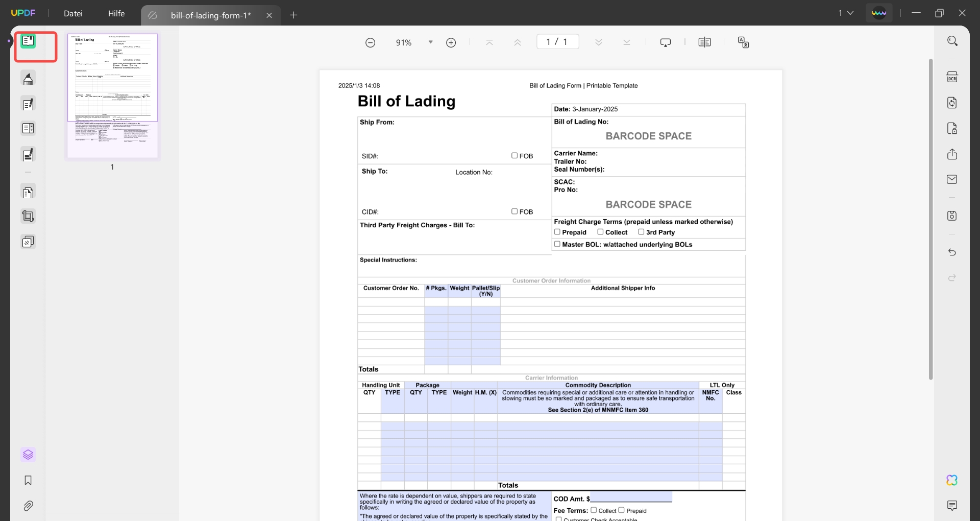Check the FOB box next to CID#
Image resolution: width=980 pixels, height=521 pixels.
[x=514, y=211]
